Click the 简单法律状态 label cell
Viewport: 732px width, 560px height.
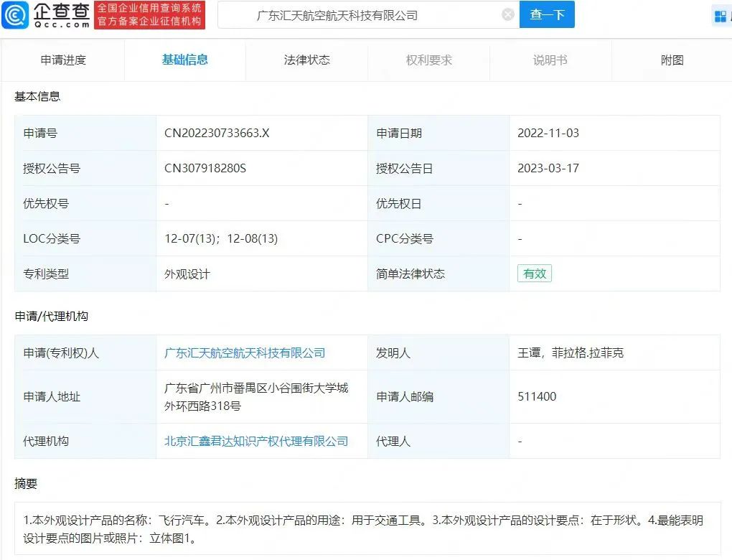point(438,274)
